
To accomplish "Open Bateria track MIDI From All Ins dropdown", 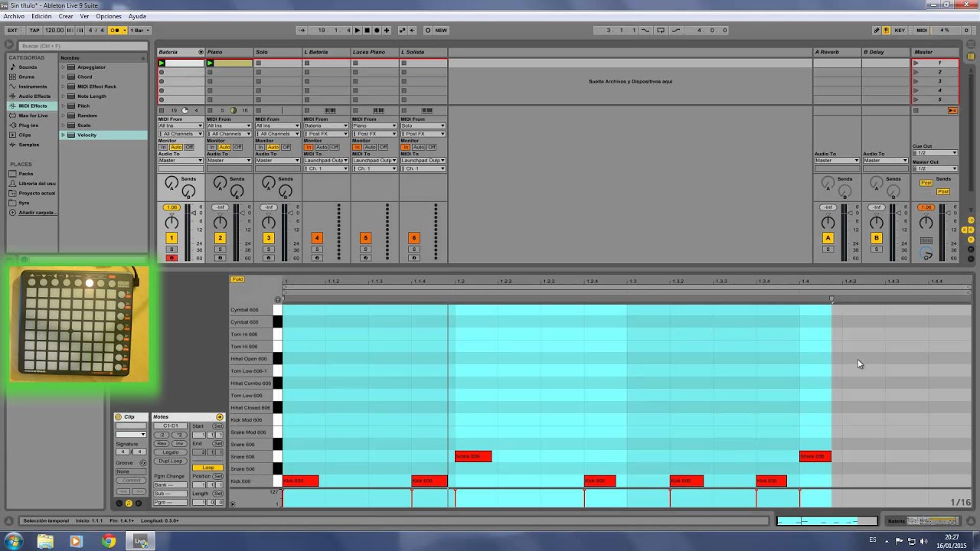I will pos(181,126).
